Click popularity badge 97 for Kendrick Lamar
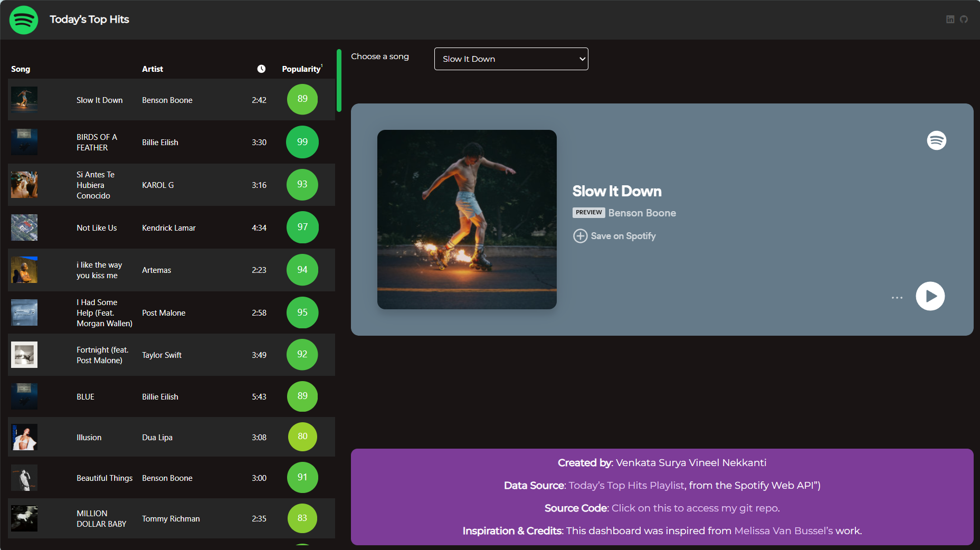The width and height of the screenshot is (980, 550). click(x=302, y=227)
